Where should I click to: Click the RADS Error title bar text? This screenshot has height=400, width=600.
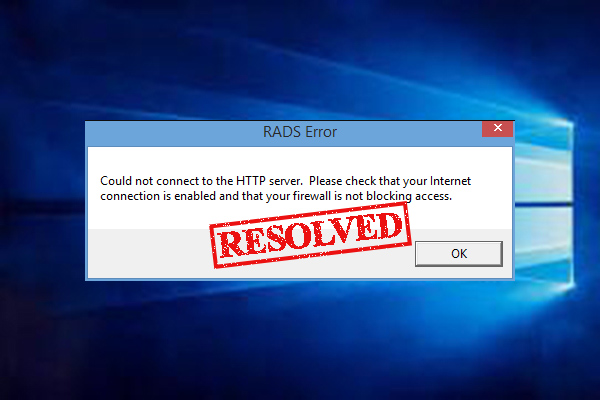tap(300, 132)
